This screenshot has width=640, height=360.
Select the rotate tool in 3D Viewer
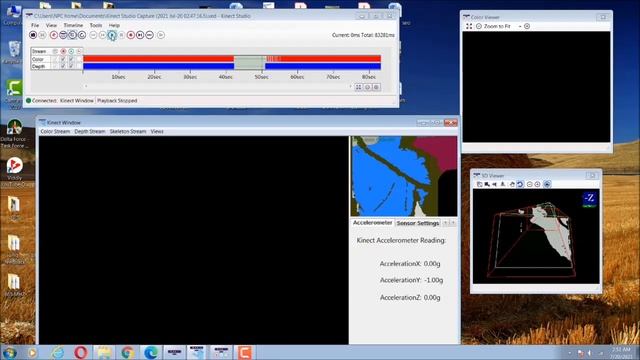tap(520, 184)
